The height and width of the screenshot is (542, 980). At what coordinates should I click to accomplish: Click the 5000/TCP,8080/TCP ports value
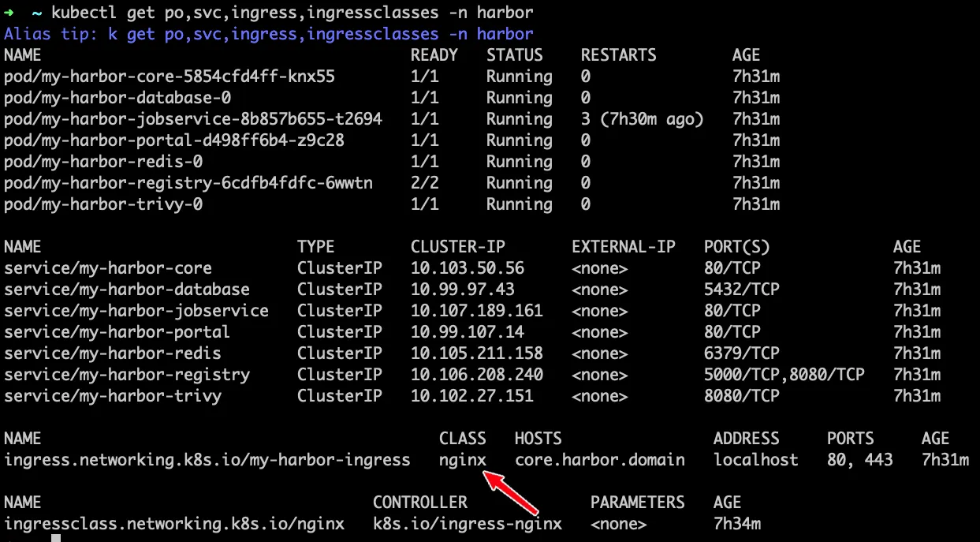(x=784, y=375)
